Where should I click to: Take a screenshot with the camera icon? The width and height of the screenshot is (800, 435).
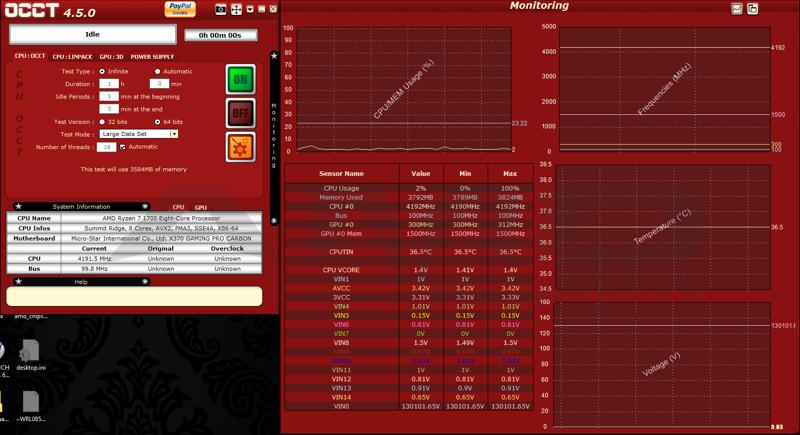point(220,9)
